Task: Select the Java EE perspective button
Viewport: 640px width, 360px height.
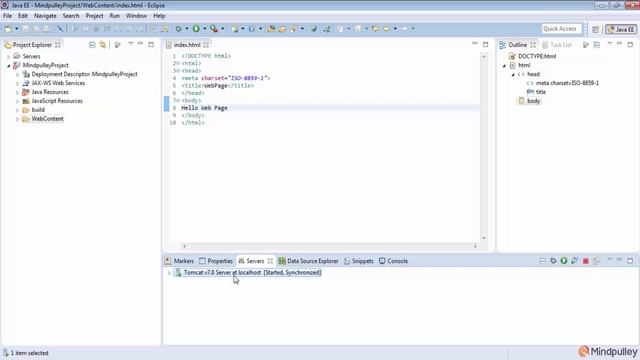Action: (x=621, y=29)
